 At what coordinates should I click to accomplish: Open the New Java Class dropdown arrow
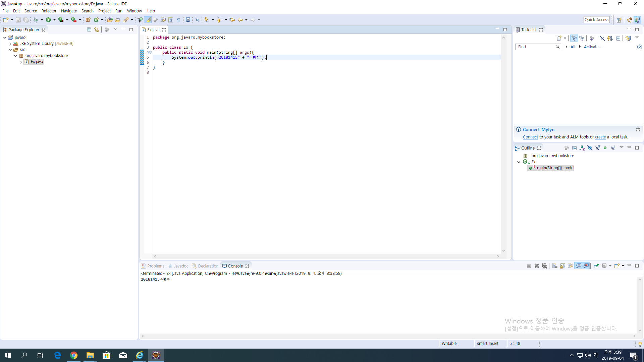[102, 20]
